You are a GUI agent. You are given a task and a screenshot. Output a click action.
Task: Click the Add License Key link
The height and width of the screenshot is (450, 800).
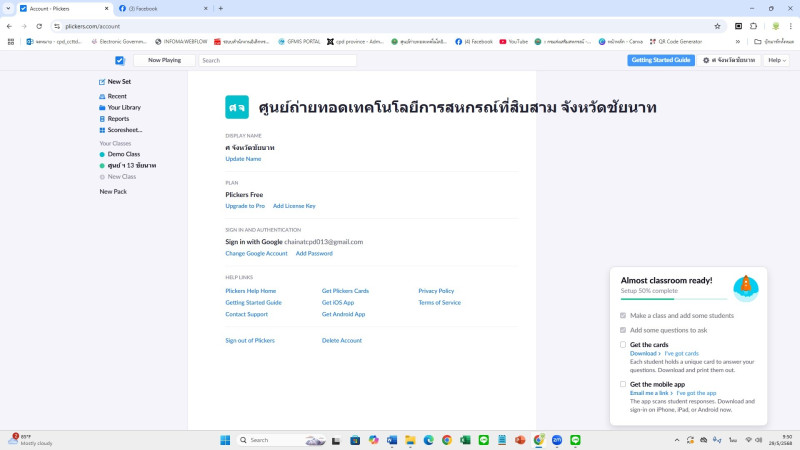pos(294,206)
